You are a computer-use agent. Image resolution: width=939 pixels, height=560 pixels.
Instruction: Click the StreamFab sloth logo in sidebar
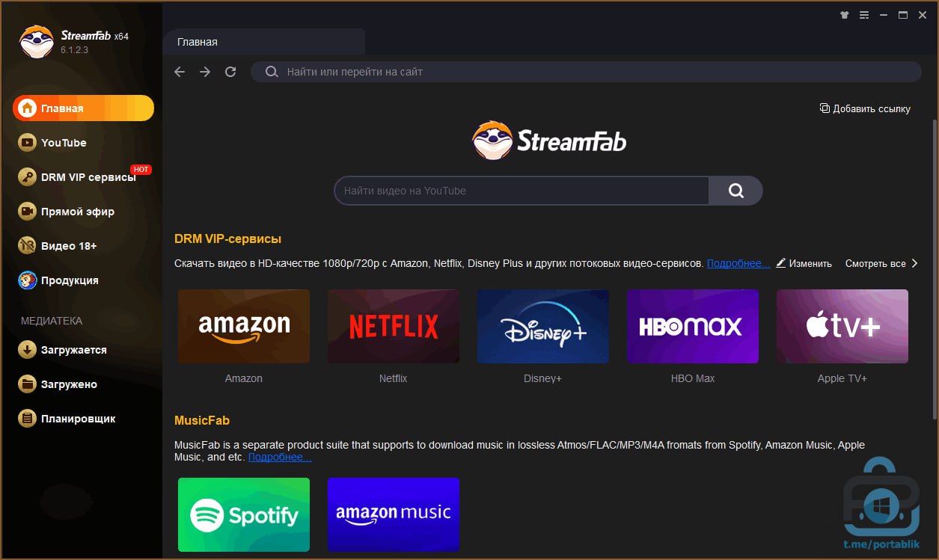tap(36, 42)
